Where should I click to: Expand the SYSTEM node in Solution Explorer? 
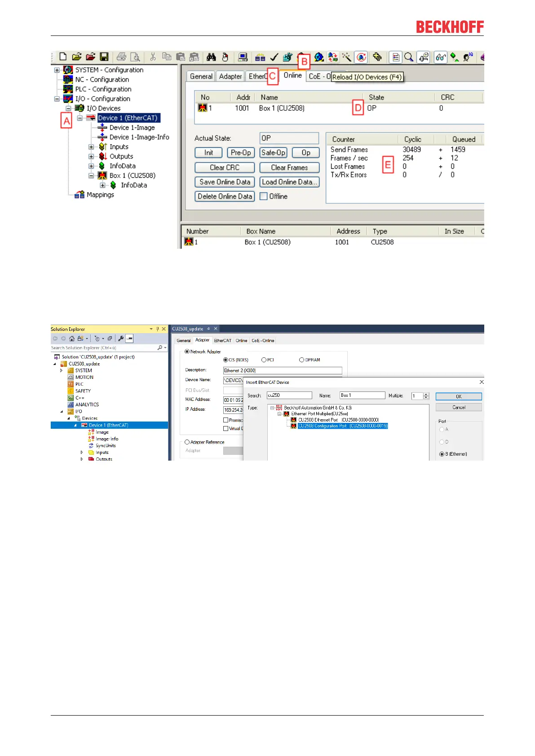click(x=62, y=371)
